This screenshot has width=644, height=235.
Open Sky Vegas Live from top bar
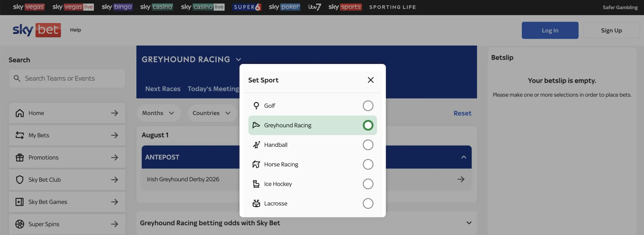coord(73,7)
